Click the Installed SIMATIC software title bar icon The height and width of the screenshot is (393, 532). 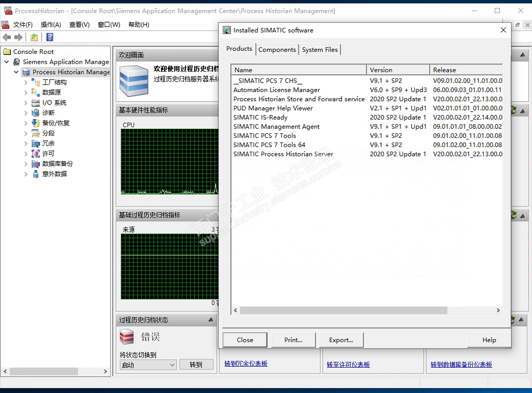point(227,30)
